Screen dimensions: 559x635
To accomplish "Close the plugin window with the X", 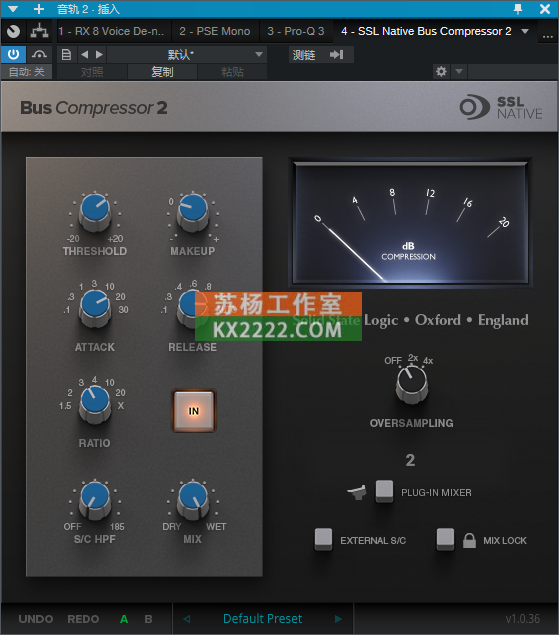I will [x=545, y=9].
